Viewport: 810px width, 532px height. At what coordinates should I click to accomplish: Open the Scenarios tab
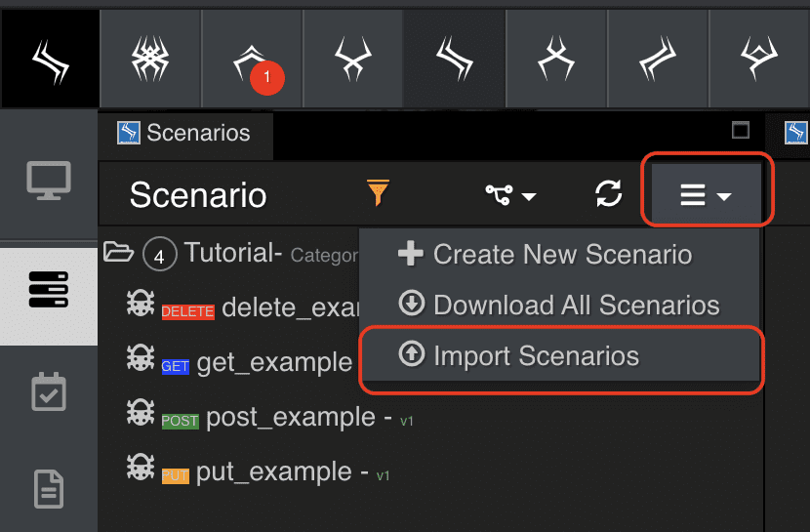click(x=185, y=133)
